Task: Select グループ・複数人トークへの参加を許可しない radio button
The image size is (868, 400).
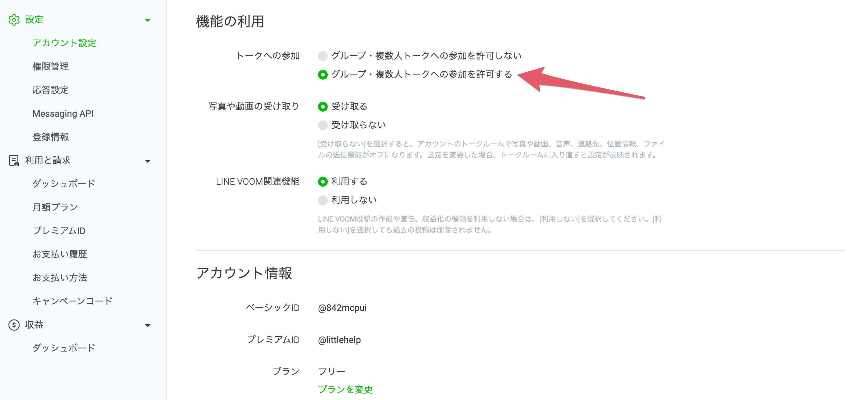Action: pos(323,56)
